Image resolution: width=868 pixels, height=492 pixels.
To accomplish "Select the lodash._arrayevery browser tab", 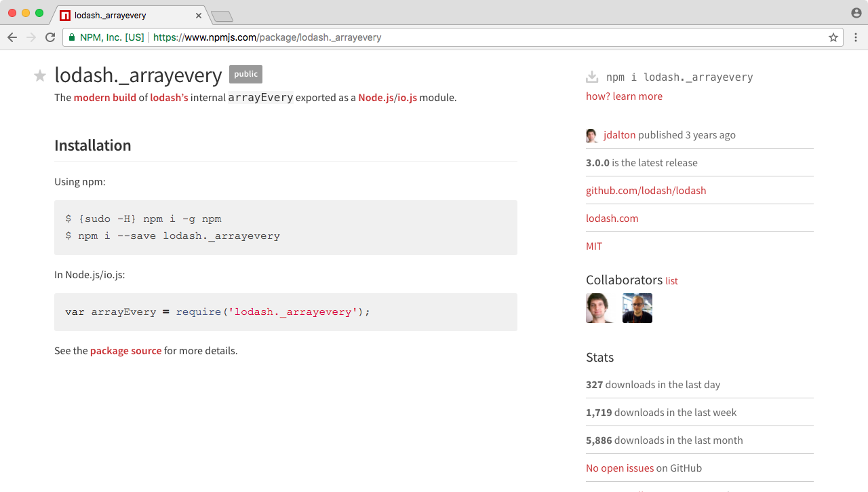I will coord(122,15).
